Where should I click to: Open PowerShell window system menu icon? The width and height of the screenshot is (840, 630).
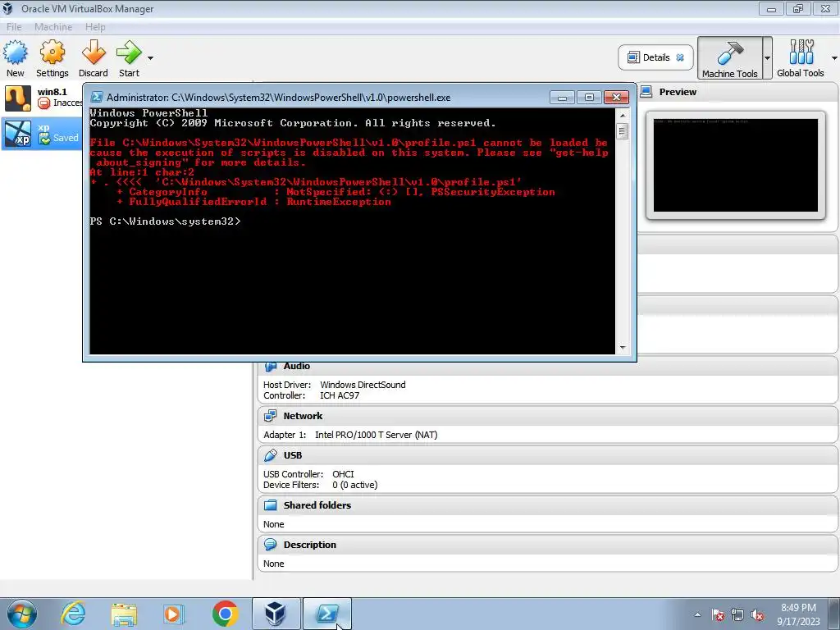(x=97, y=97)
